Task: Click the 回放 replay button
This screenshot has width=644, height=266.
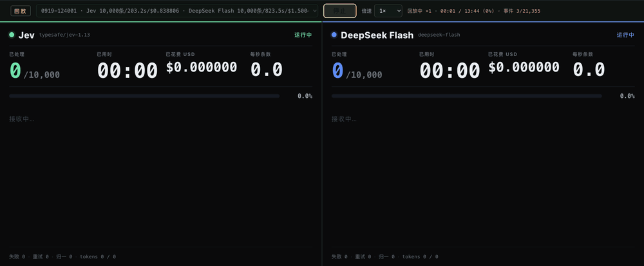Action: [21, 11]
